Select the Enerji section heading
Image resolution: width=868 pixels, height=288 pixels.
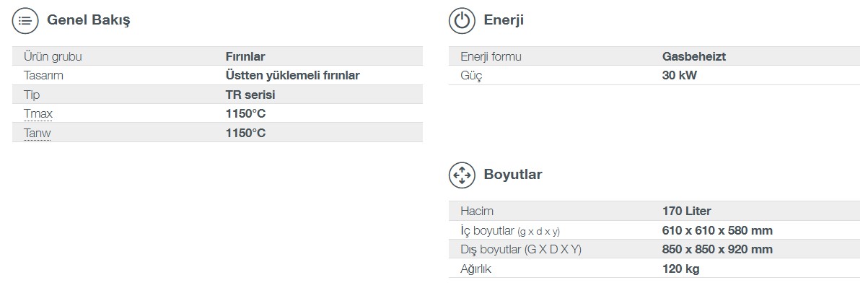pos(504,21)
